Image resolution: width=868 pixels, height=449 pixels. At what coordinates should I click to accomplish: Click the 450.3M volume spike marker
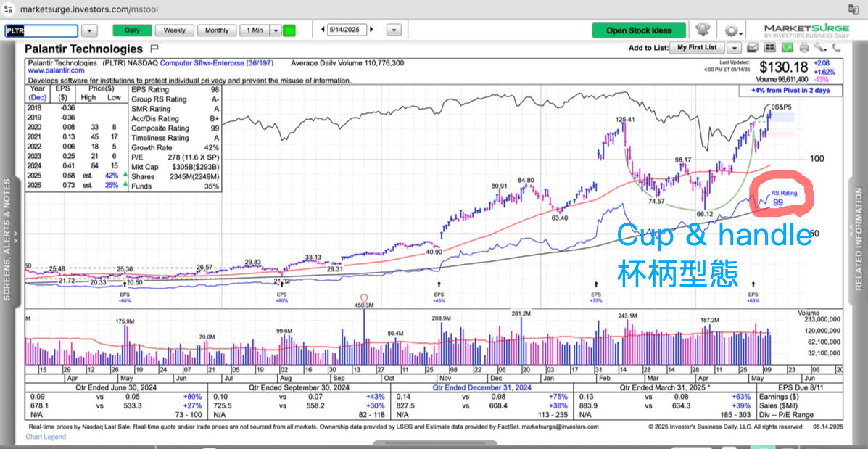[364, 298]
